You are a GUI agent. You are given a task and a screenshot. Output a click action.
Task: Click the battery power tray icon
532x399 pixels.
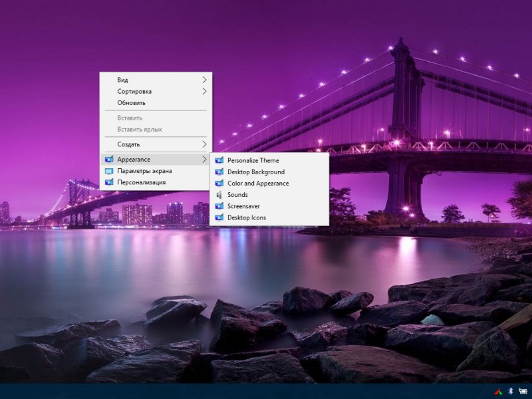(523, 391)
